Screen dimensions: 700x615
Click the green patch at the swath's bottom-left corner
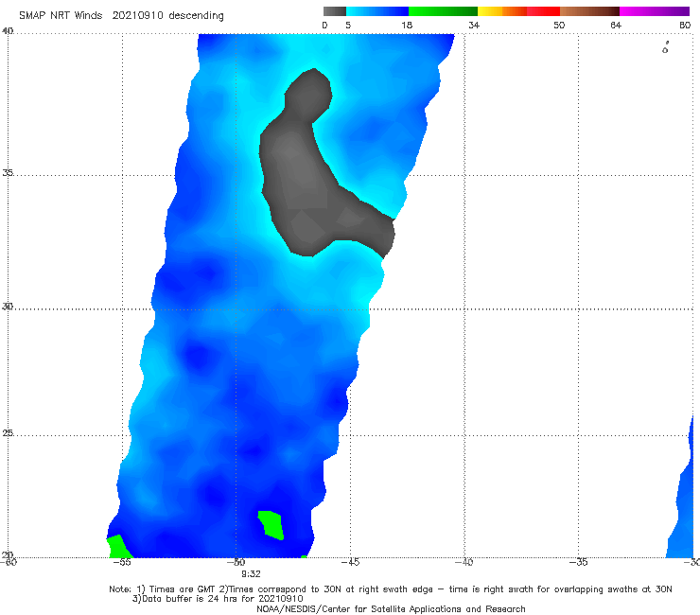pos(117,547)
